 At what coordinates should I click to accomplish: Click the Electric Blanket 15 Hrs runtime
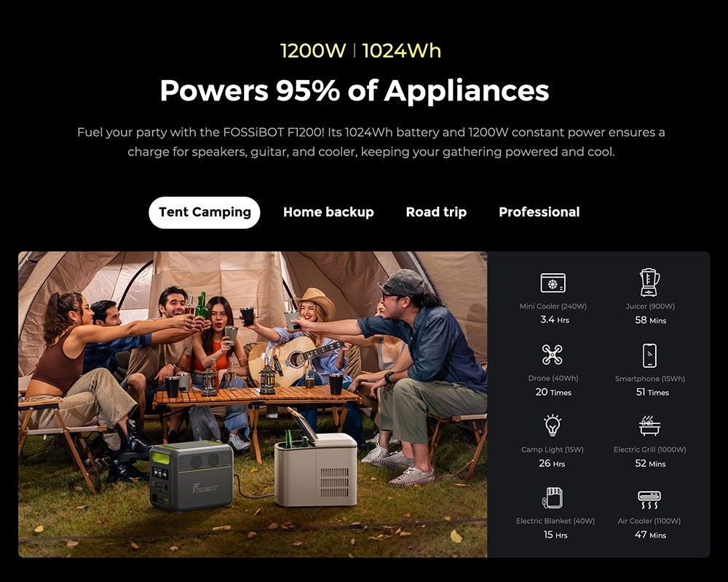555,535
